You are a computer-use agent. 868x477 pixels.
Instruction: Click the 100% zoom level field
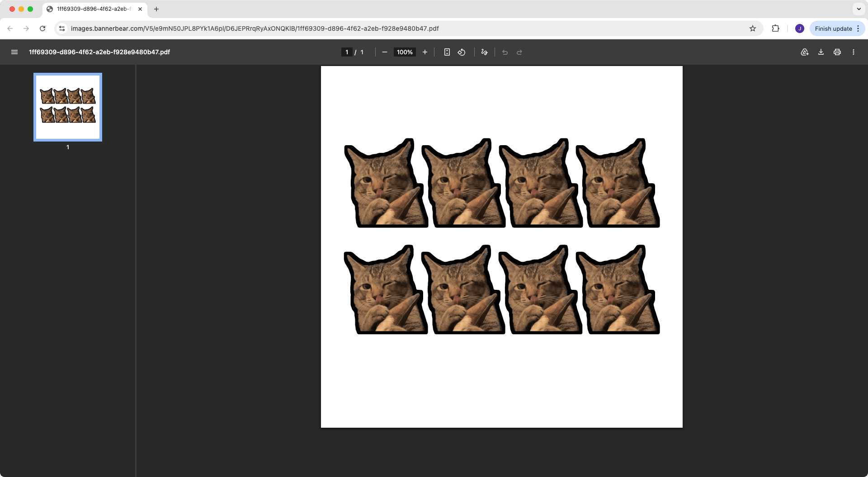(405, 52)
